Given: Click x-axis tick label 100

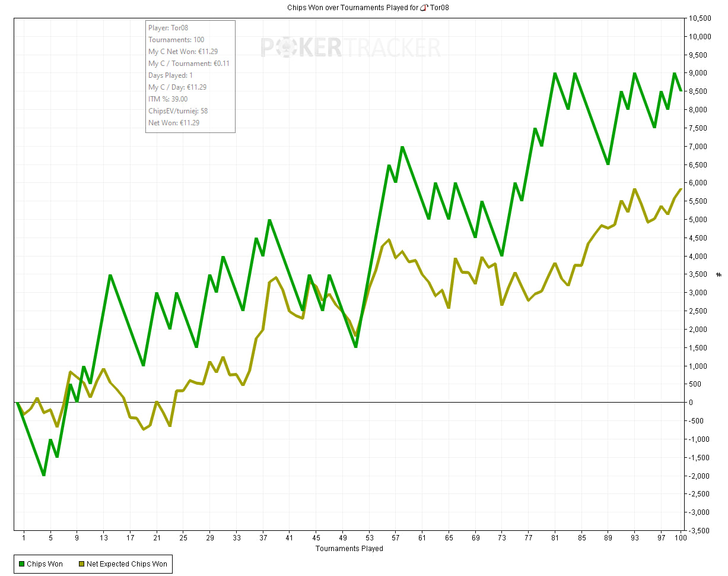Looking at the screenshot, I should (x=681, y=537).
